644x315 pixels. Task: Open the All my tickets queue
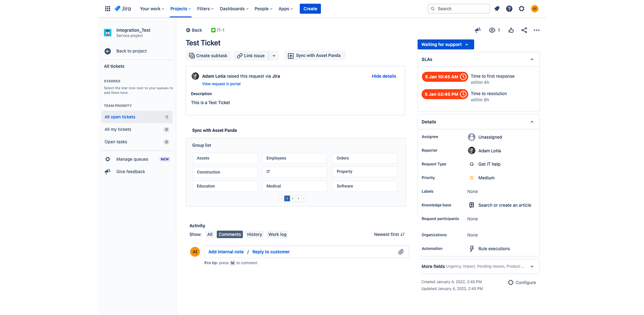point(137,129)
